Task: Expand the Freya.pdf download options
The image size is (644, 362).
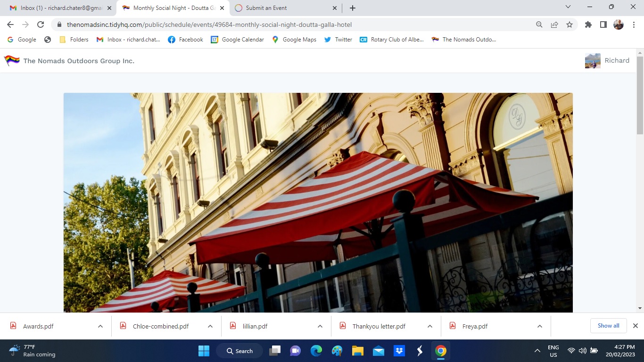Action: click(x=540, y=326)
